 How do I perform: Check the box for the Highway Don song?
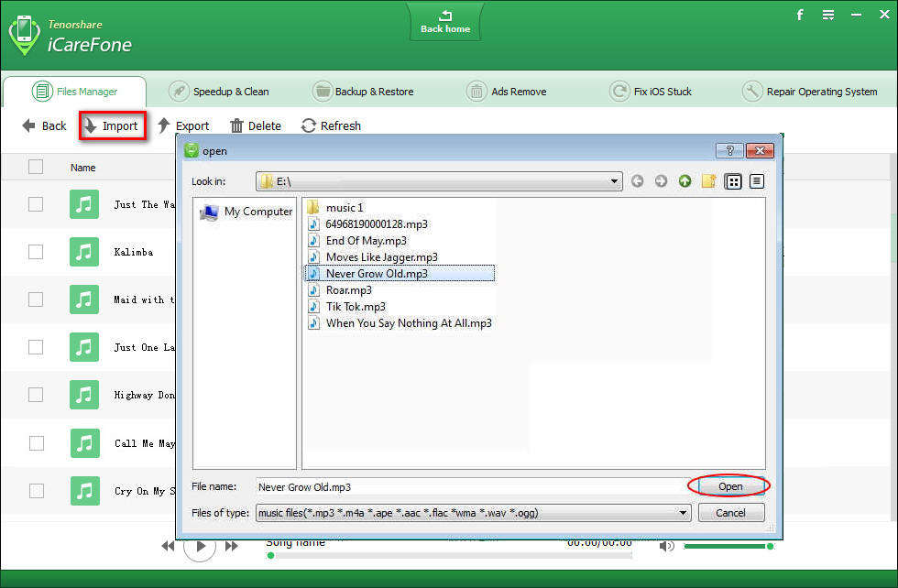pos(36,395)
